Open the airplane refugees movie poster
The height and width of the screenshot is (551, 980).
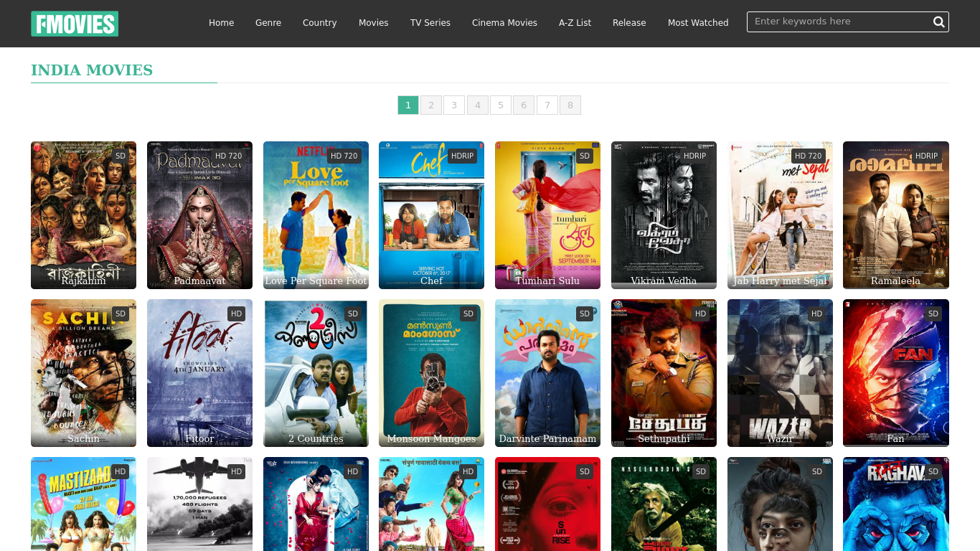tap(199, 504)
